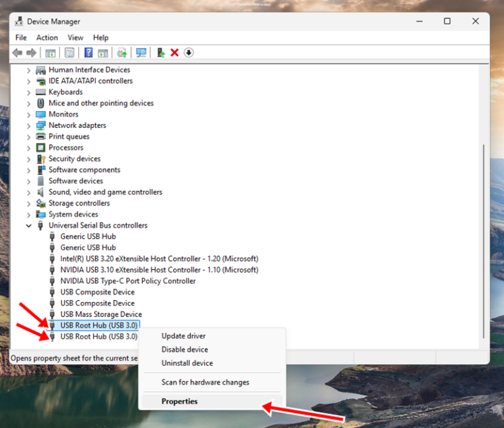This screenshot has width=504, height=428.
Task: Click the Print queues printer icon
Action: click(x=41, y=137)
